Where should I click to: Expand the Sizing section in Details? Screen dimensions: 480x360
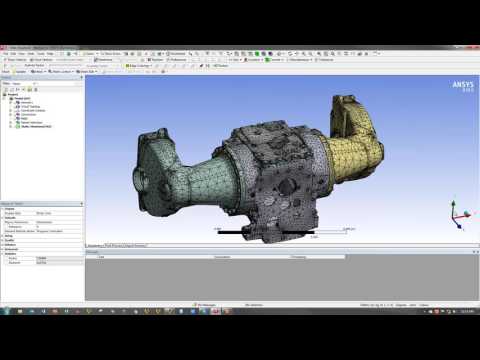pyautogui.click(x=3, y=236)
